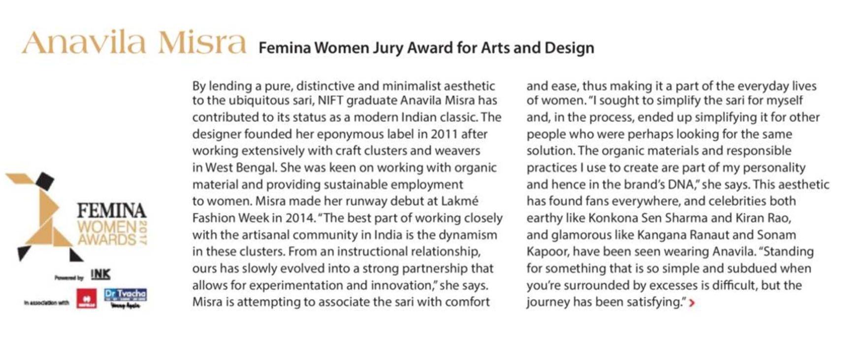Click the FEMINA wordmark in the logo

pyautogui.click(x=111, y=211)
